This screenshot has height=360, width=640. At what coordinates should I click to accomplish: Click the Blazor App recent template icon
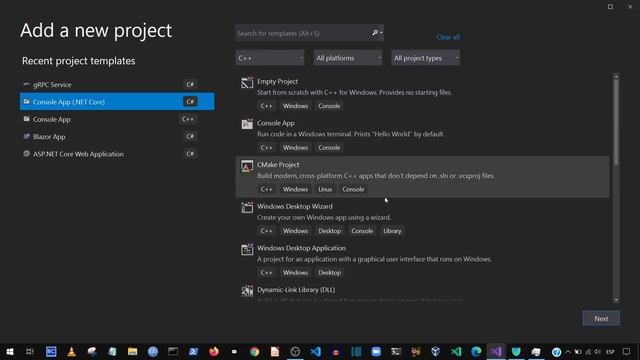(27, 136)
